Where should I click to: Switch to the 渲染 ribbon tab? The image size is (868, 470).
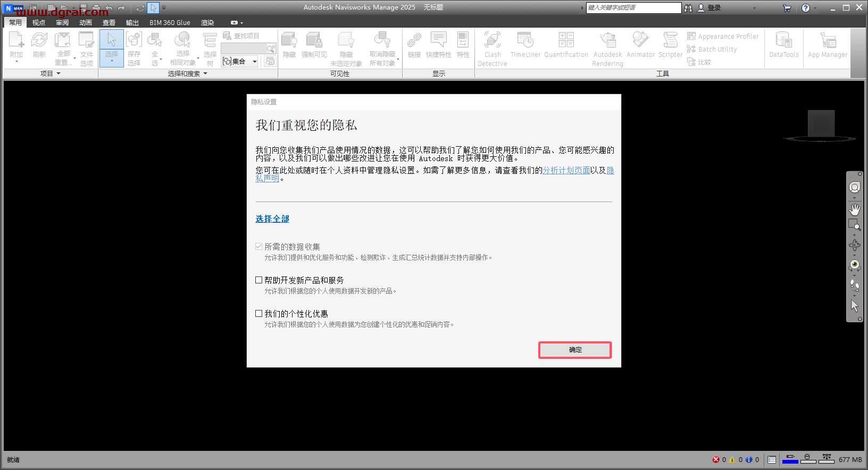(207, 22)
